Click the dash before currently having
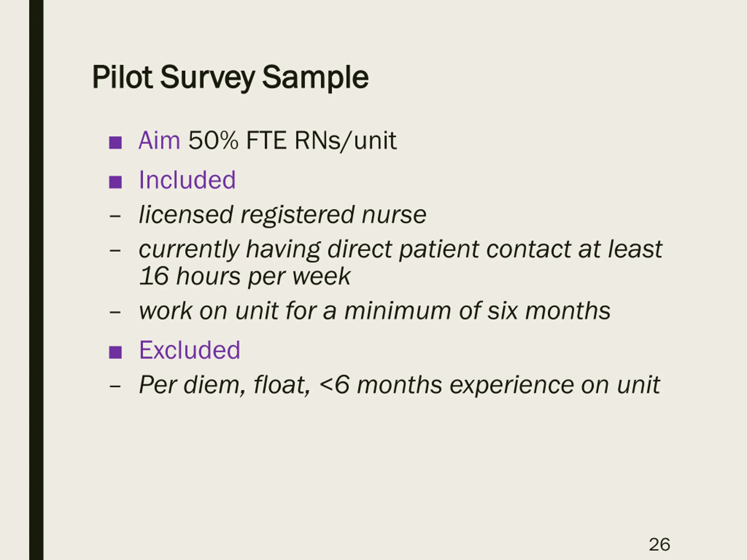This screenshot has height=560, width=747. [115, 251]
